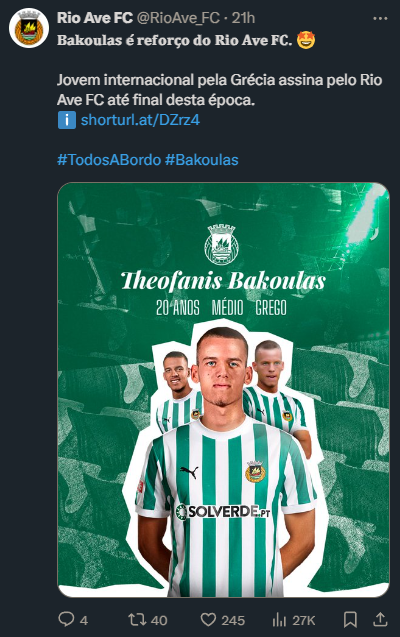Open the @RioAve_FC handle
This screenshot has width=400, height=637.
[x=178, y=18]
